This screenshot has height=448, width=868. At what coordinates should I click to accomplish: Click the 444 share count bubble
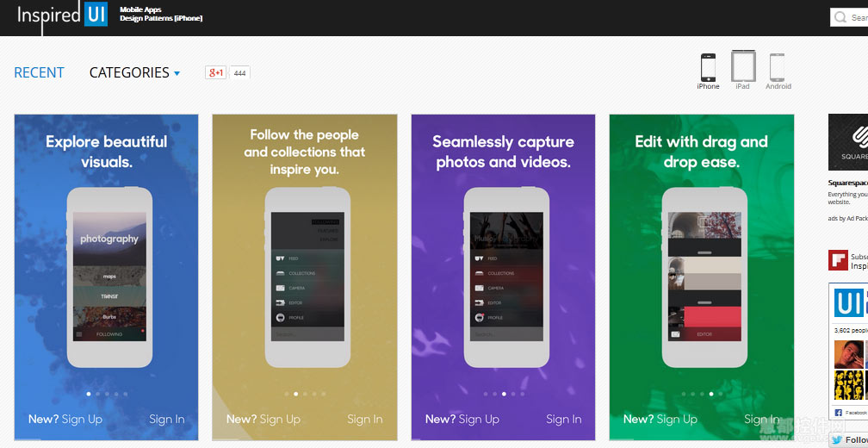tap(239, 72)
